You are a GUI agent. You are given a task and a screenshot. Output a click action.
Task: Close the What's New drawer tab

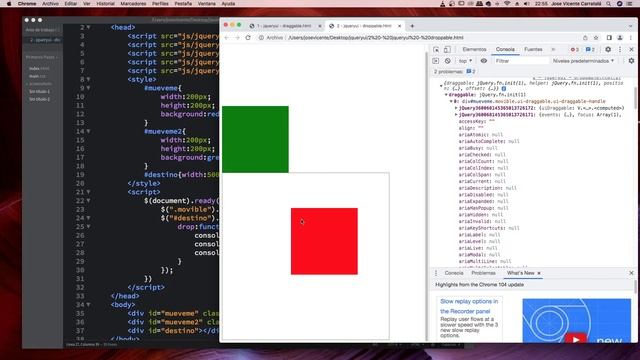point(539,273)
